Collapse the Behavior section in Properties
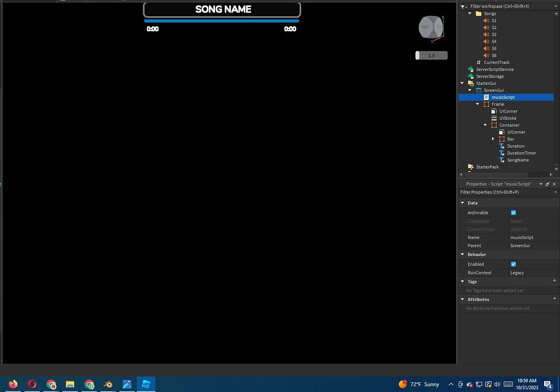560x392 pixels. pos(462,254)
